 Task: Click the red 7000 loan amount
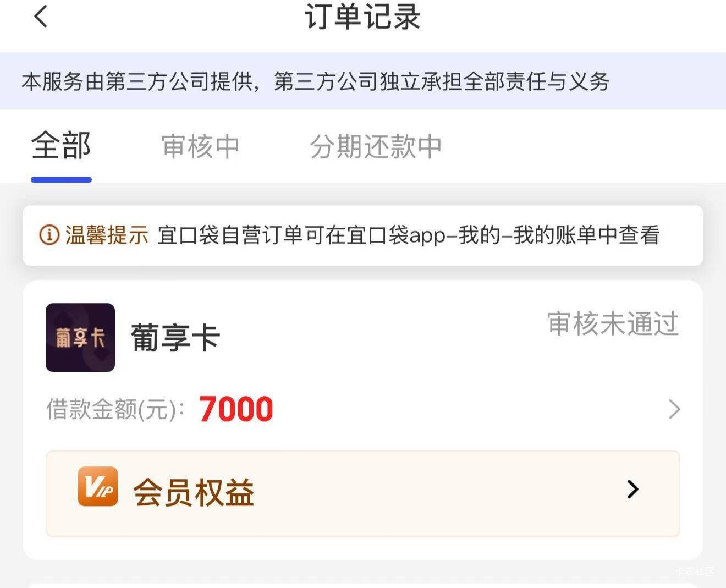[x=236, y=409]
